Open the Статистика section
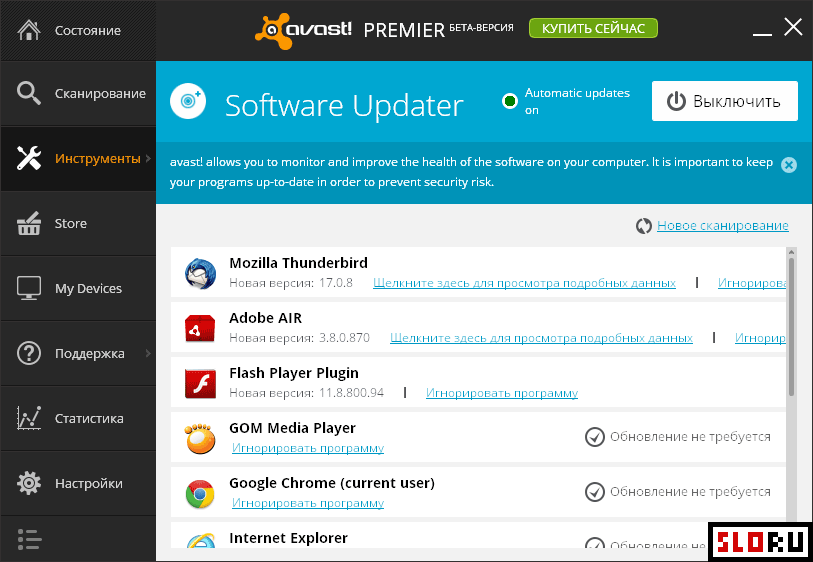The image size is (813, 562). pyautogui.click(x=78, y=418)
